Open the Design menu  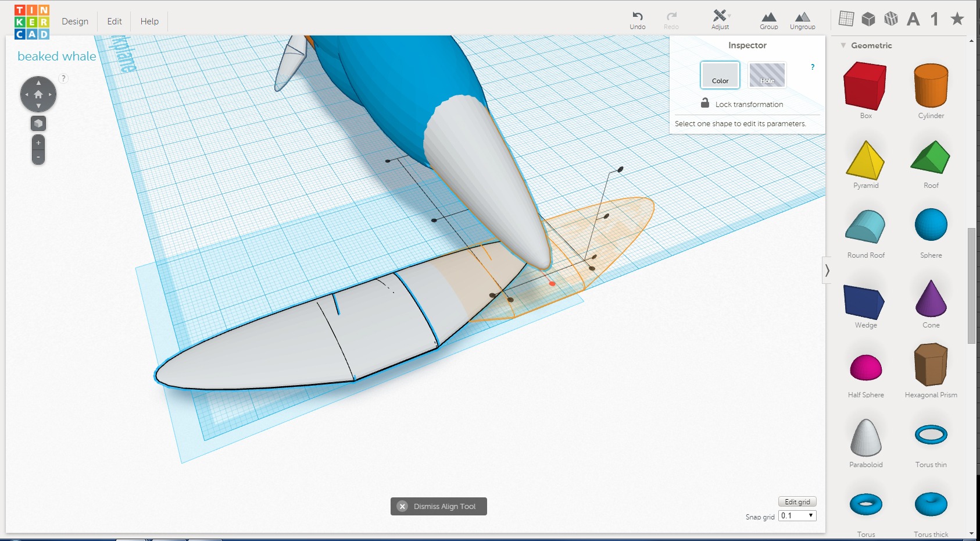(x=75, y=22)
